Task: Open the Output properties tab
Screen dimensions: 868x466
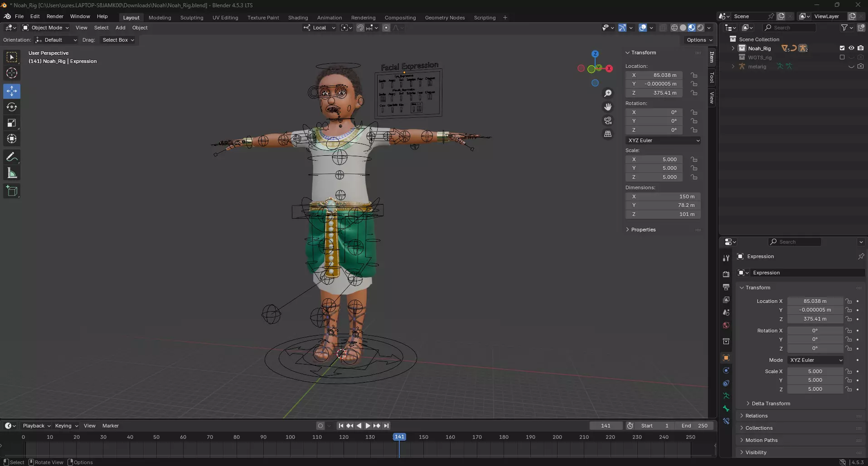Action: [x=726, y=287]
